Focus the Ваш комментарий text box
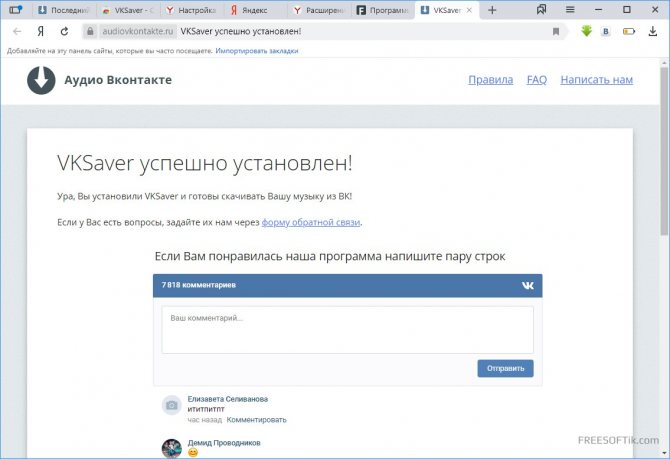Image resolution: width=670 pixels, height=459 pixels. (347, 330)
